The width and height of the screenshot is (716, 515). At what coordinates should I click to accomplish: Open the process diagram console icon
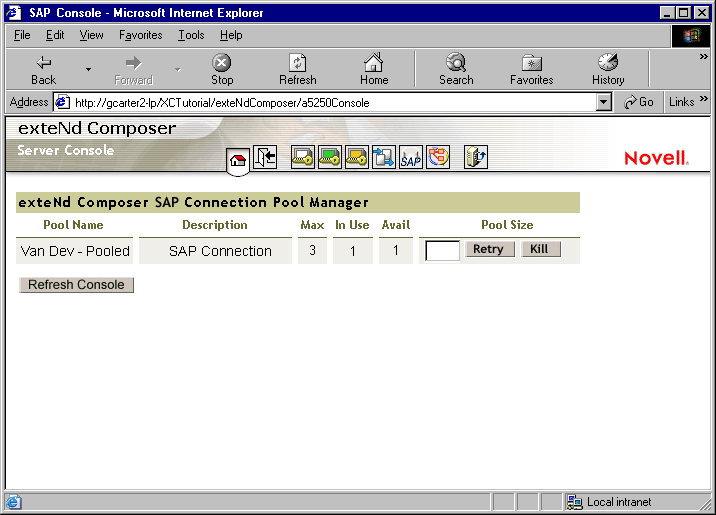tap(437, 157)
